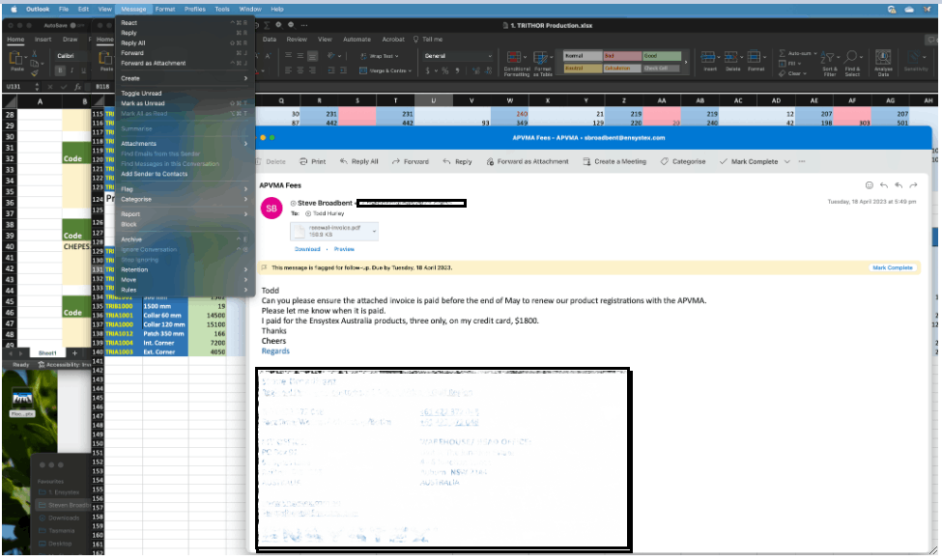Expand the Retention submenu

(184, 269)
